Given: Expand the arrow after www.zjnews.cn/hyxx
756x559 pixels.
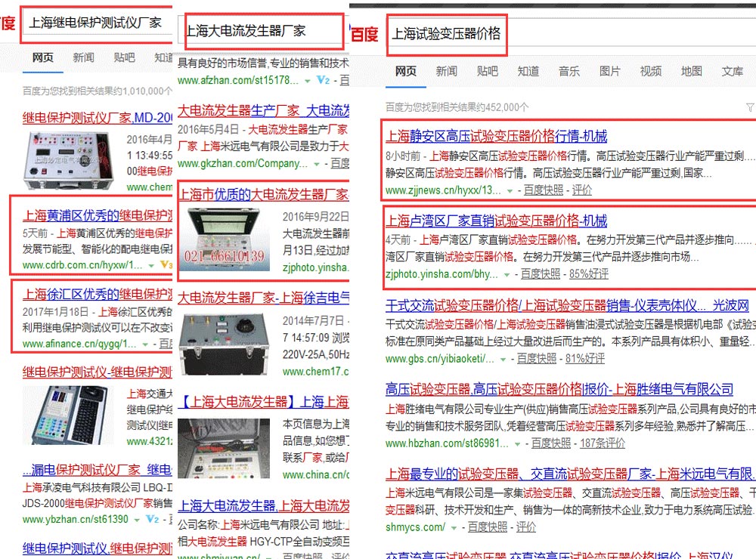Looking at the screenshot, I should coord(510,191).
